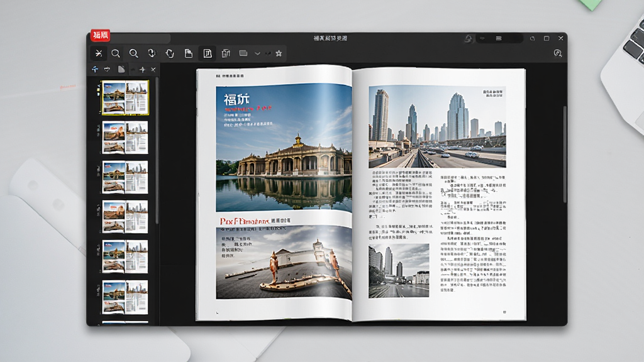Image resolution: width=644 pixels, height=362 pixels.
Task: Click the red heading above the statue photo
Action: (x=245, y=221)
